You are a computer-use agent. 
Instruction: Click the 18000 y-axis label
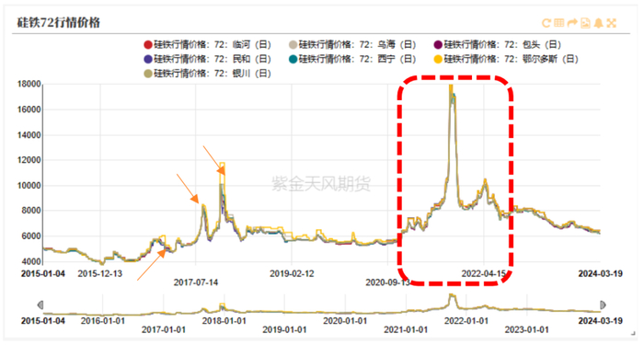point(29,85)
